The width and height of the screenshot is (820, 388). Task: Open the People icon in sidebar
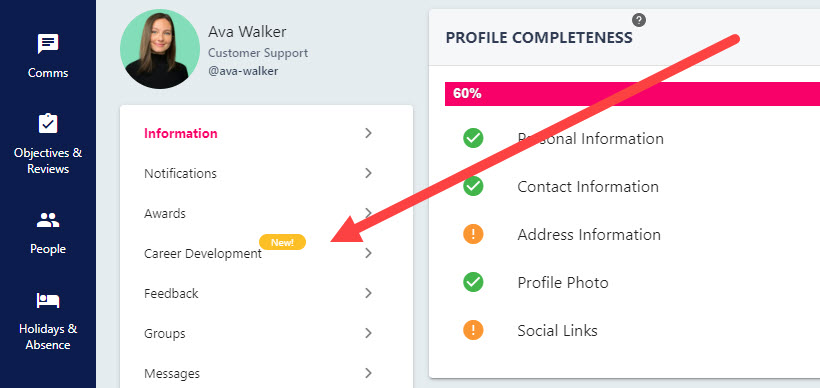point(48,220)
